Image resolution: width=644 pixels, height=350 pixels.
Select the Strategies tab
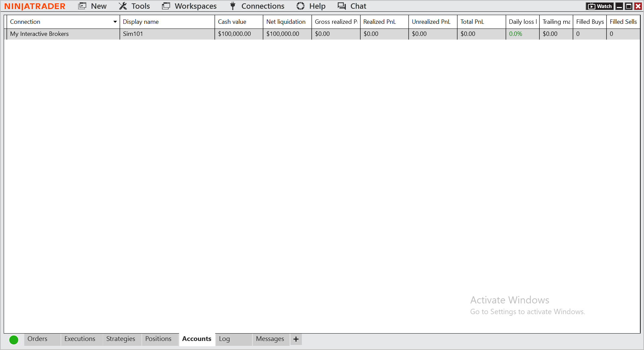[121, 339]
